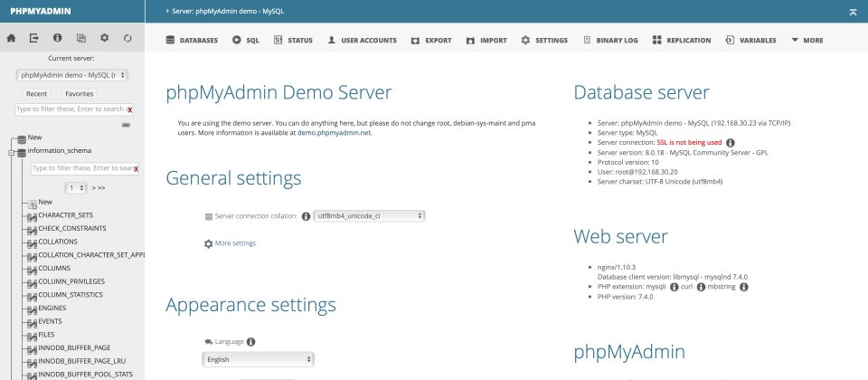This screenshot has width=868, height=380.
Task: Click the info icon after curl extension
Action: pos(702,287)
